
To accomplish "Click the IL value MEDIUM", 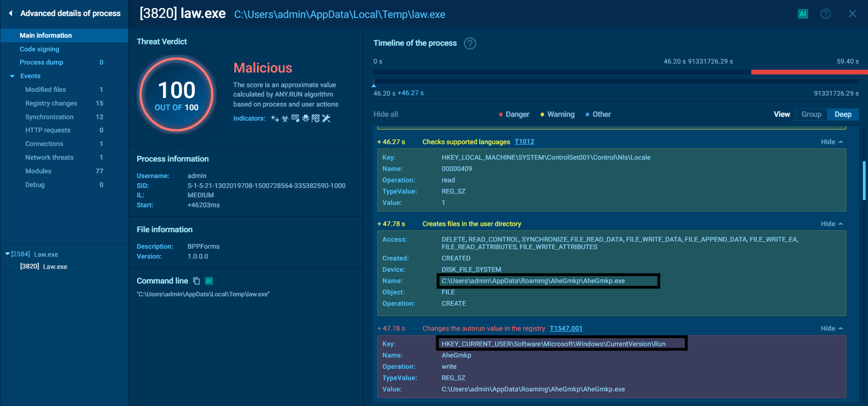I will pos(201,195).
